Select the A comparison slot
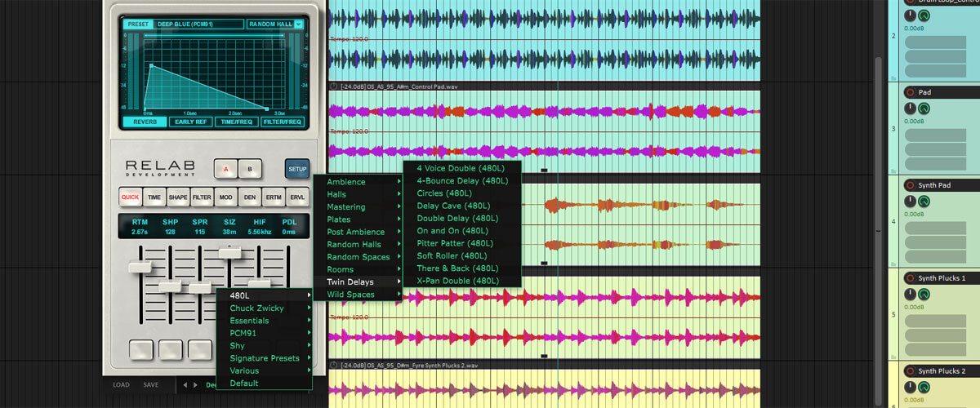This screenshot has height=408, width=980. 225,169
